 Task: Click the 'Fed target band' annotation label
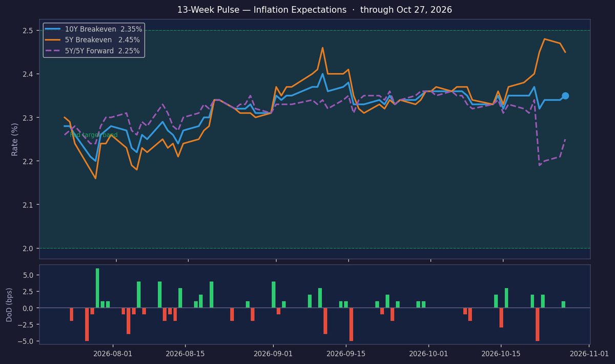tap(94, 135)
